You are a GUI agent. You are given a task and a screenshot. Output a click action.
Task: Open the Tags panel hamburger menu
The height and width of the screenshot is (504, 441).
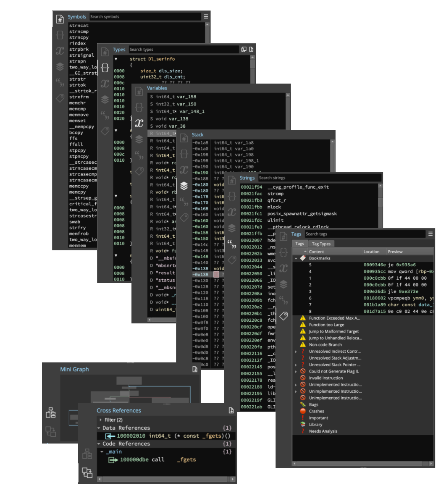coord(430,234)
